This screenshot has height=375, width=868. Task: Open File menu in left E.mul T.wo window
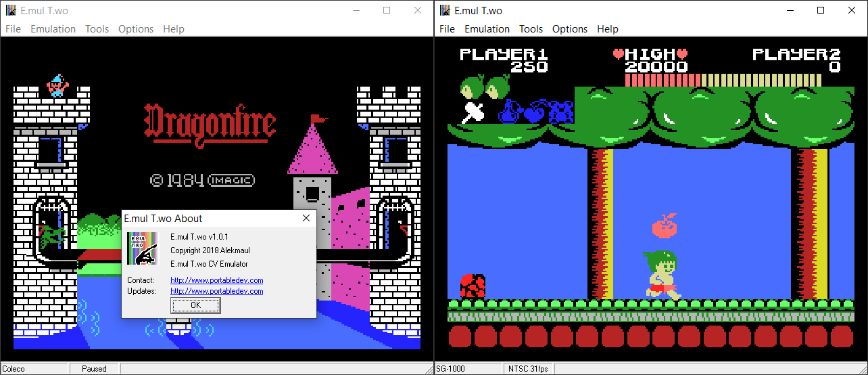(x=13, y=29)
